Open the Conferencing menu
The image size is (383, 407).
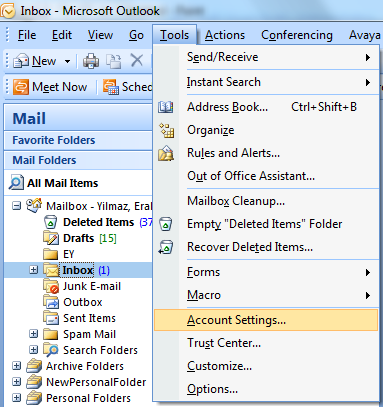pyautogui.click(x=297, y=35)
